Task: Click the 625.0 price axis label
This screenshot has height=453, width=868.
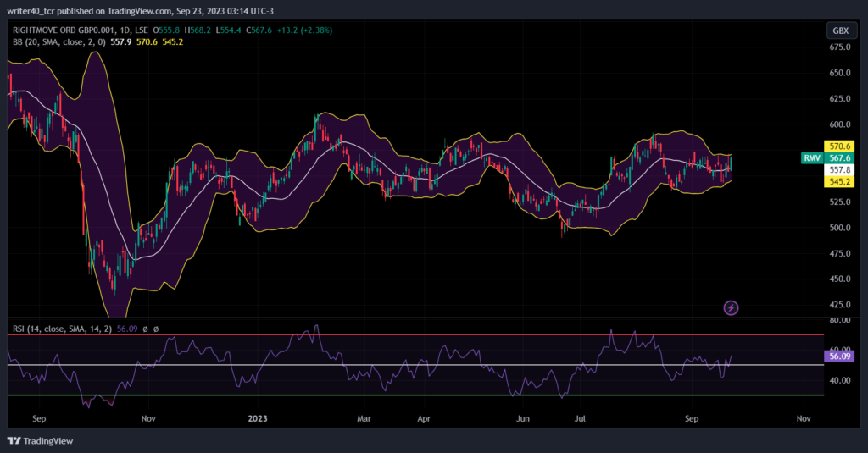Action: [840, 98]
